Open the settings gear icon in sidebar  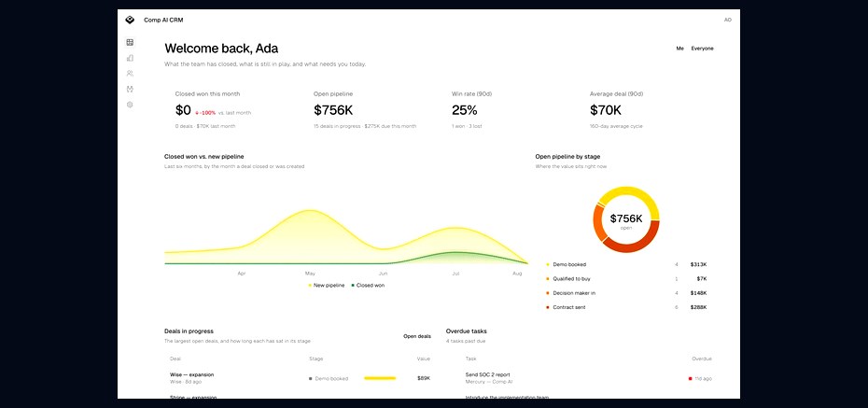tap(130, 104)
